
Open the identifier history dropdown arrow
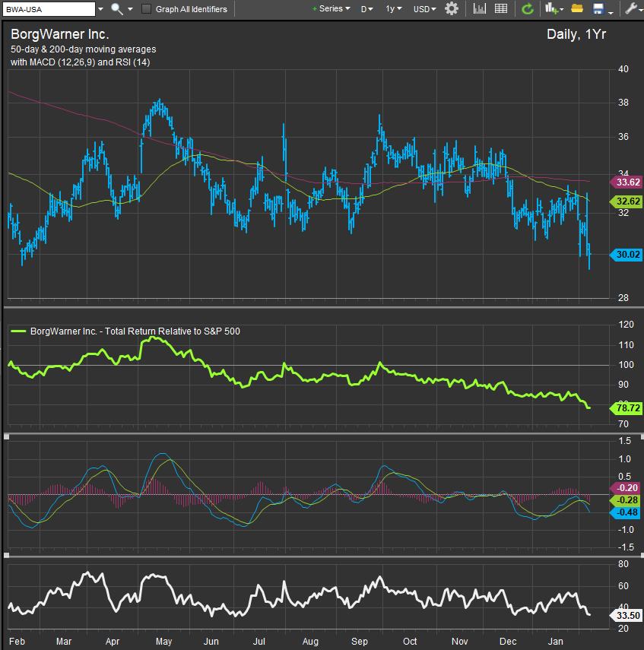click(100, 9)
